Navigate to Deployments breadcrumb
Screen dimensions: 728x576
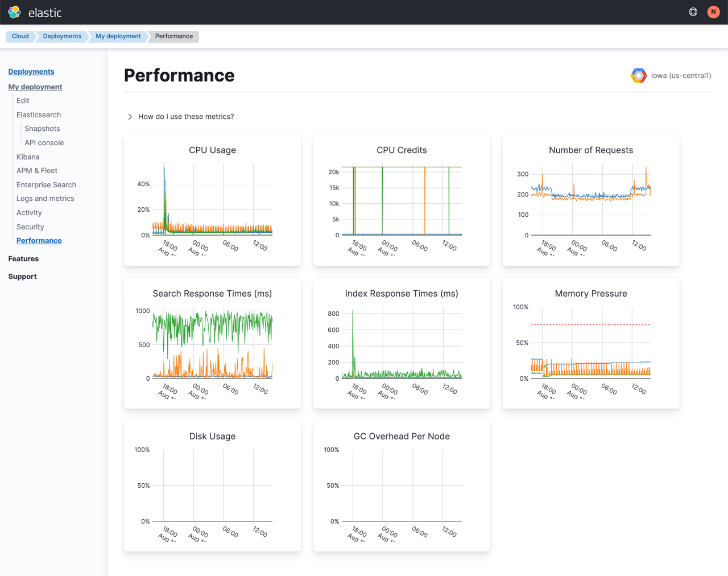click(x=62, y=36)
